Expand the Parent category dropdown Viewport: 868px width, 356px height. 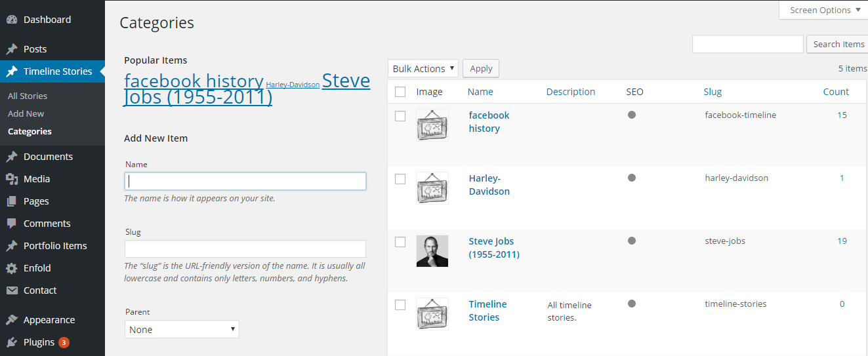[x=182, y=329]
